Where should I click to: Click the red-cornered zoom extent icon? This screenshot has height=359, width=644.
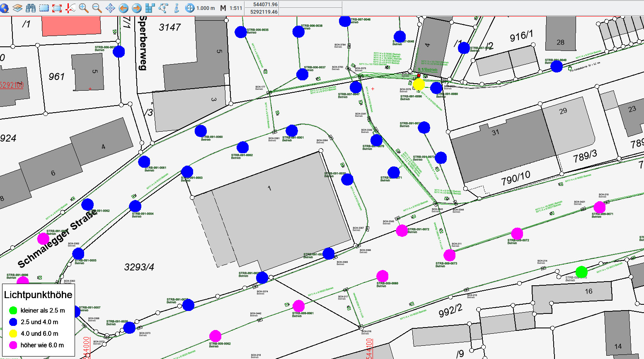(57, 8)
